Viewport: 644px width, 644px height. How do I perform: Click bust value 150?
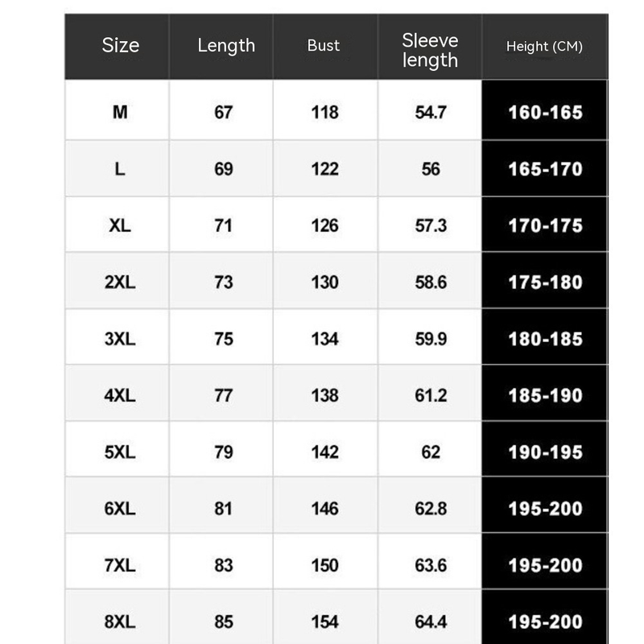pyautogui.click(x=324, y=565)
